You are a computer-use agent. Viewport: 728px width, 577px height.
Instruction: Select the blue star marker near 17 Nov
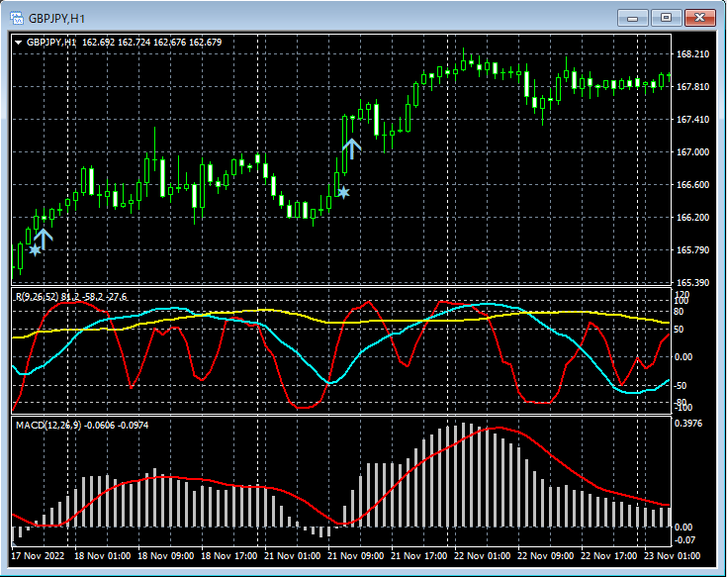click(x=35, y=250)
